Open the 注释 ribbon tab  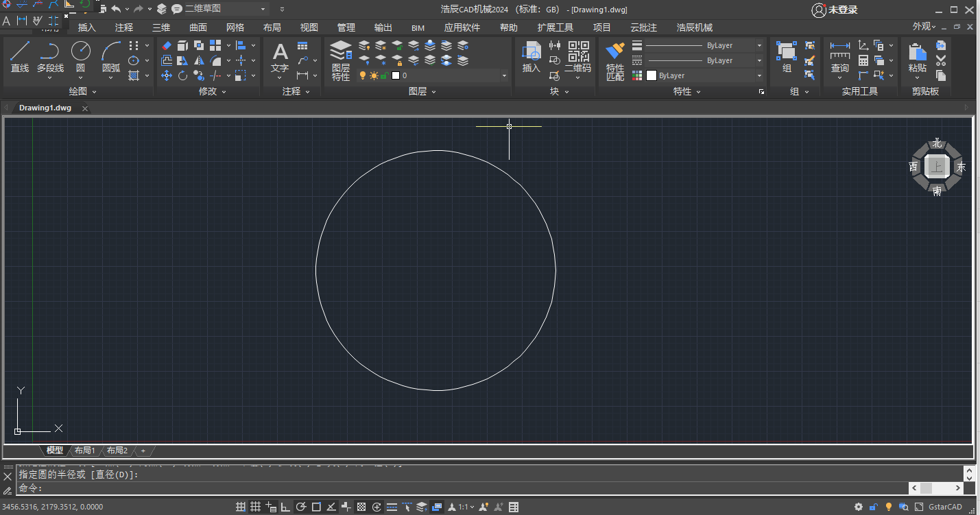click(124, 27)
